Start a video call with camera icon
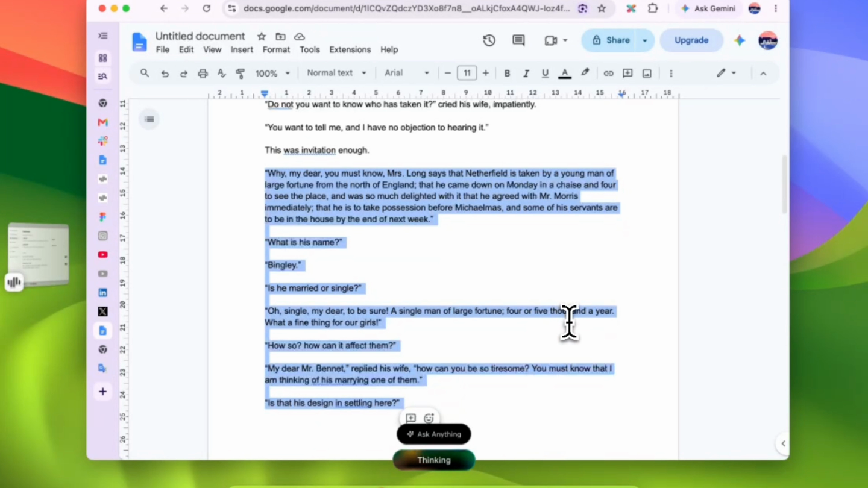 point(550,40)
